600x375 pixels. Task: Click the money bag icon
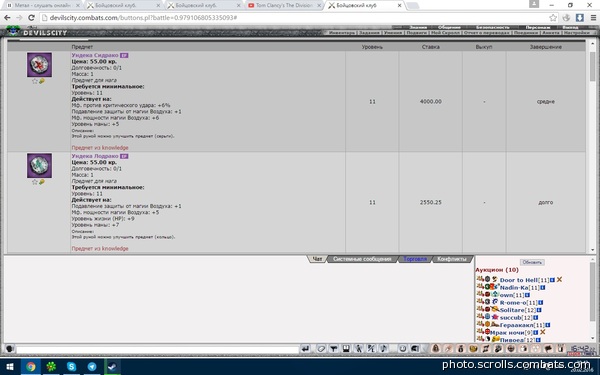coord(461,349)
